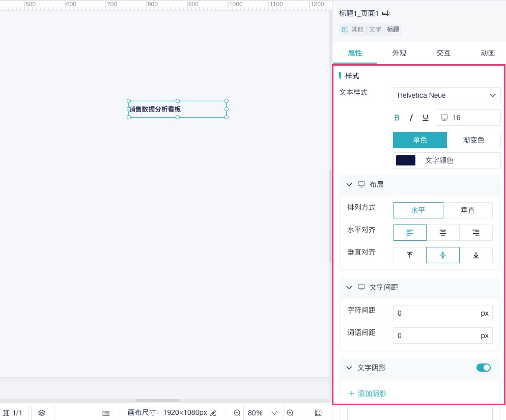Open the Helvetica Neue font dropdown
This screenshot has height=420, width=506.
pos(446,95)
